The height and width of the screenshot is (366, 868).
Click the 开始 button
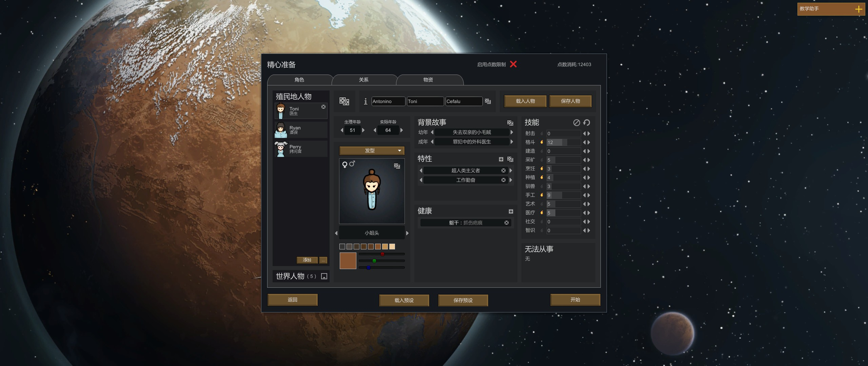click(575, 300)
